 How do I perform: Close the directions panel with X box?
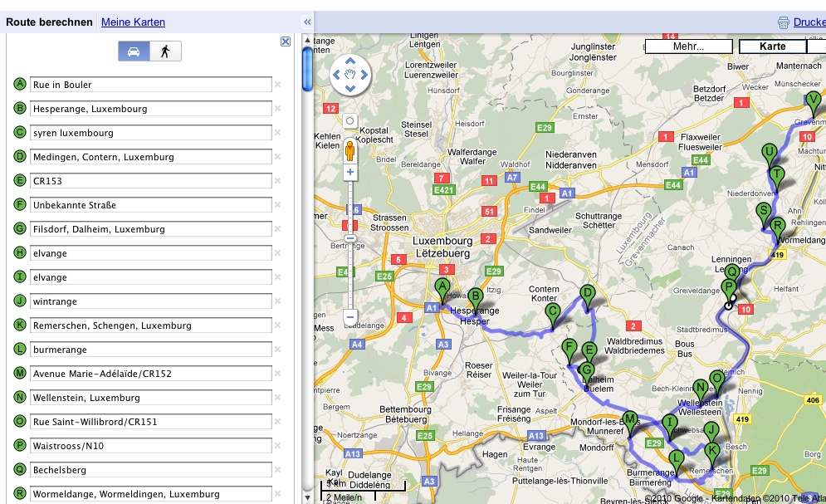tap(286, 42)
